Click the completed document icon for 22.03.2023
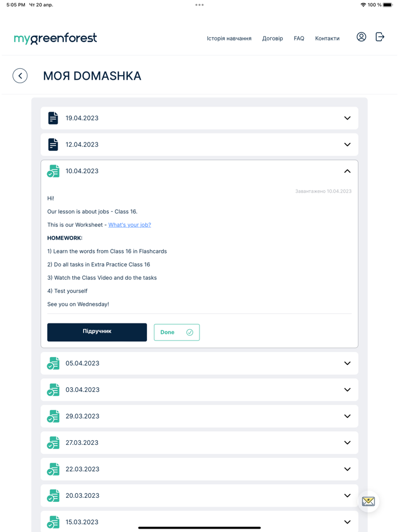399x532 pixels. [53, 469]
